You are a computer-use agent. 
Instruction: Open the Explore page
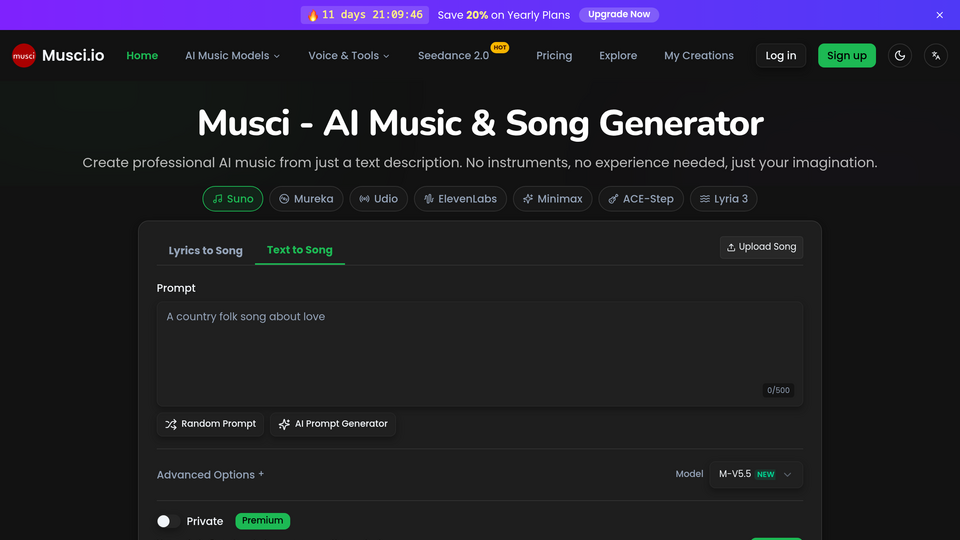tap(618, 56)
